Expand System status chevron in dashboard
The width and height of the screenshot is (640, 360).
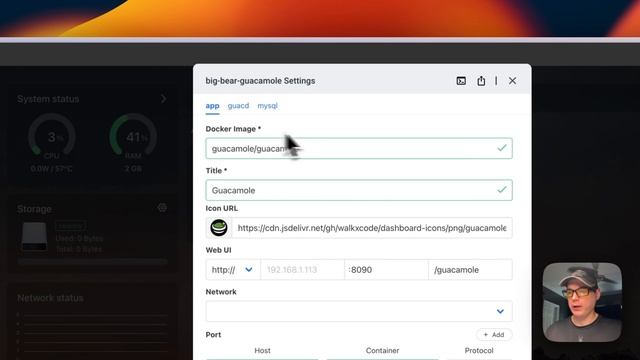click(x=163, y=99)
